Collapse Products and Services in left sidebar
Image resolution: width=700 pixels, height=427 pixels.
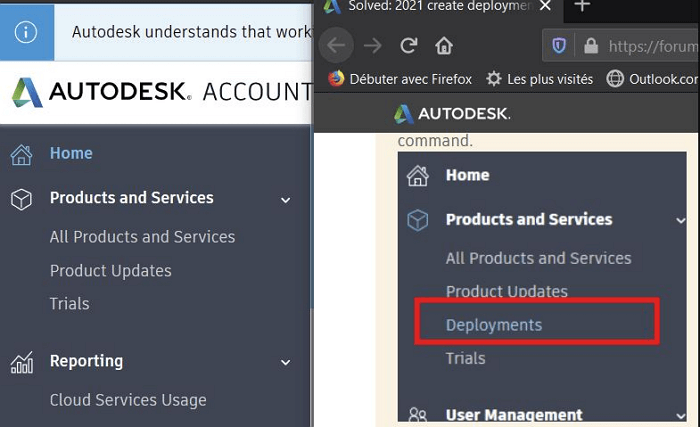286,200
